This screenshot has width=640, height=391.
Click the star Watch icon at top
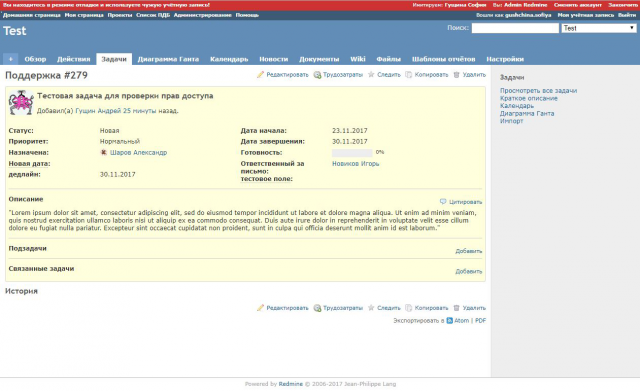pyautogui.click(x=371, y=75)
